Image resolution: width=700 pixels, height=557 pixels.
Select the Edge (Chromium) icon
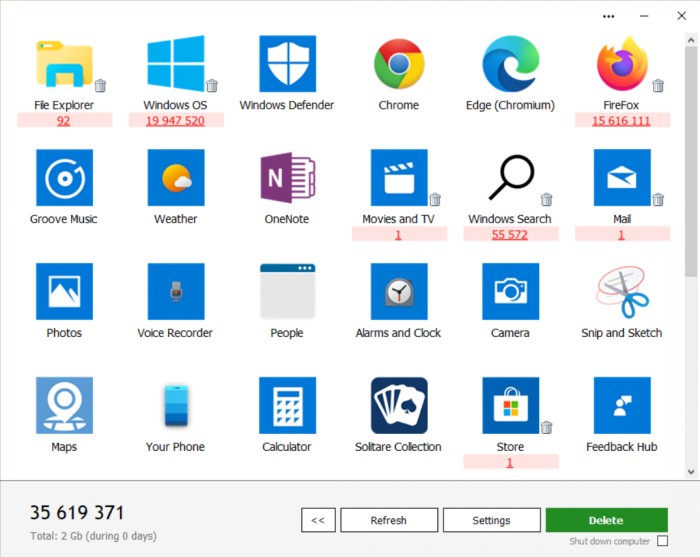point(511,63)
